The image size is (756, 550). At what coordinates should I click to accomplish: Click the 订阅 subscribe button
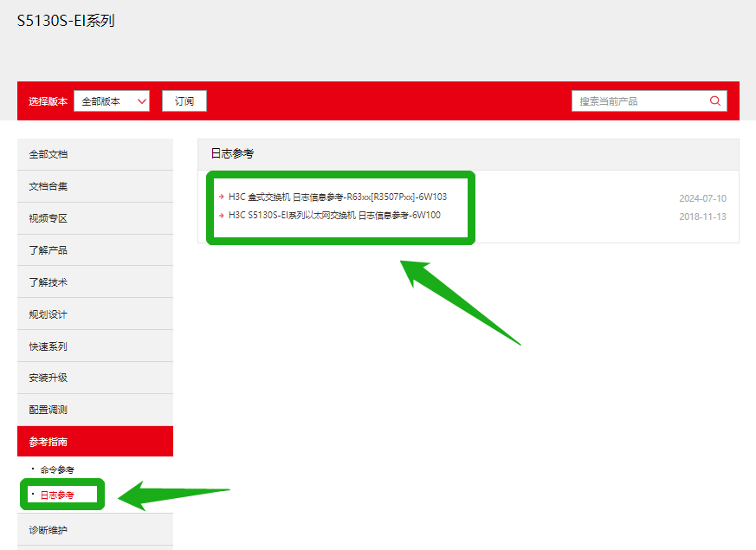pos(184,101)
